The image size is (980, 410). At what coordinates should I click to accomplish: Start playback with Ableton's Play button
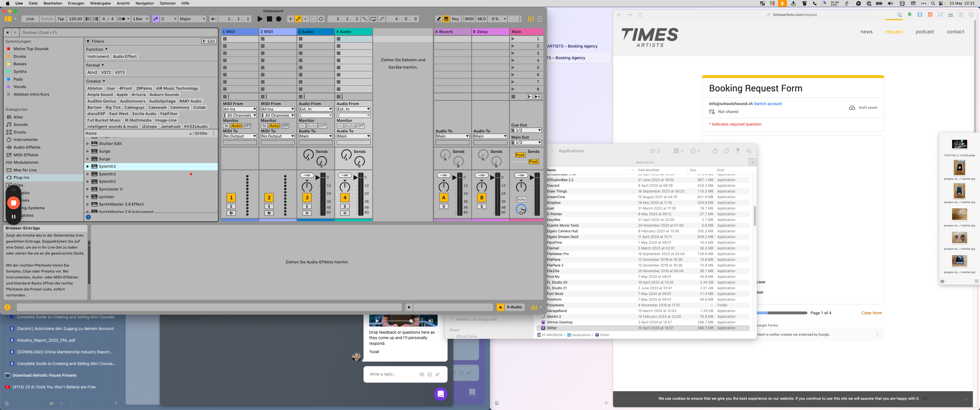(260, 19)
